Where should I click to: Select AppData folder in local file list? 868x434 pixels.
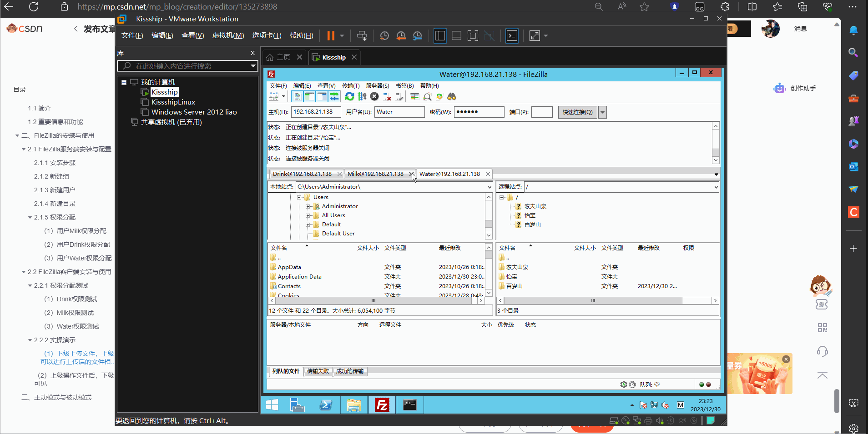click(289, 267)
